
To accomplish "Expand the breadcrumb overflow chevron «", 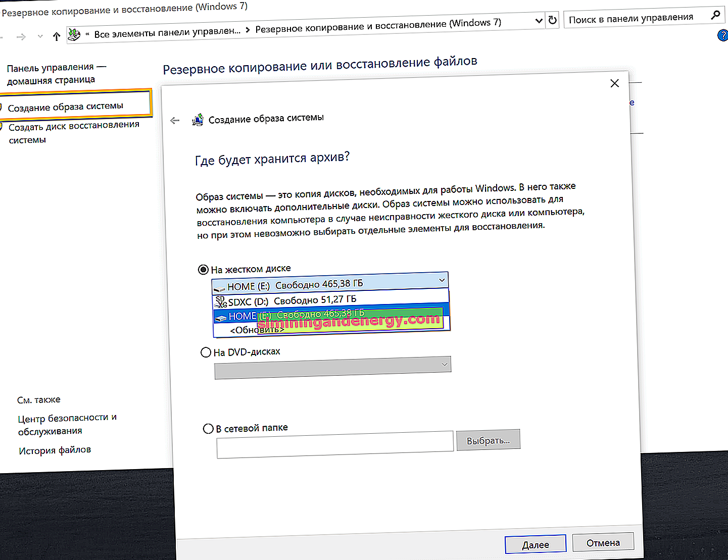I will tap(87, 34).
